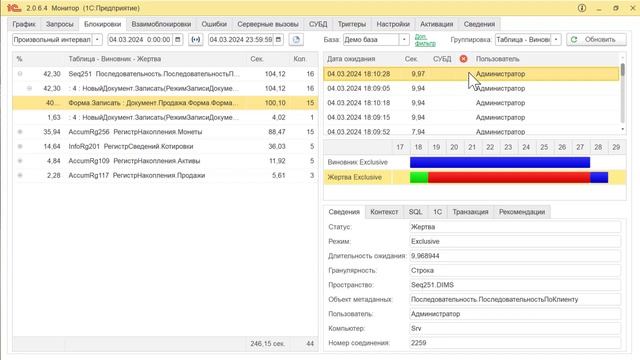Open the Доп. фильтр link
Image resolution: width=640 pixels, height=360 pixels.
(x=425, y=40)
